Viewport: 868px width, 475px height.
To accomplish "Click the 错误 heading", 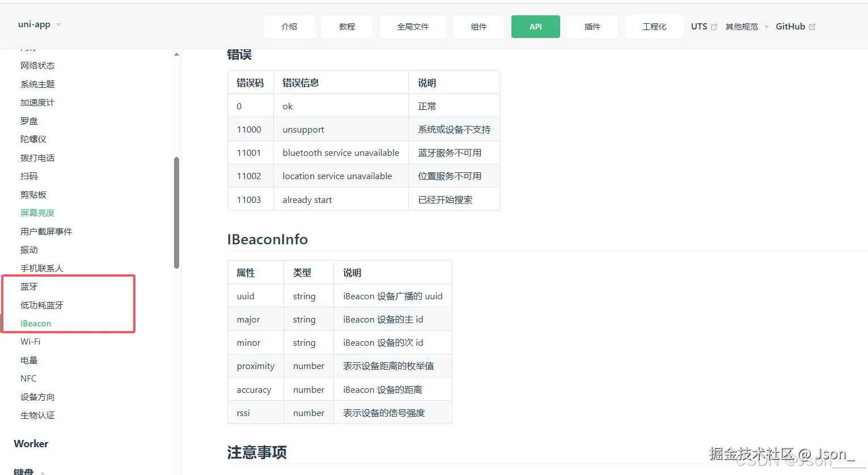I will point(239,55).
